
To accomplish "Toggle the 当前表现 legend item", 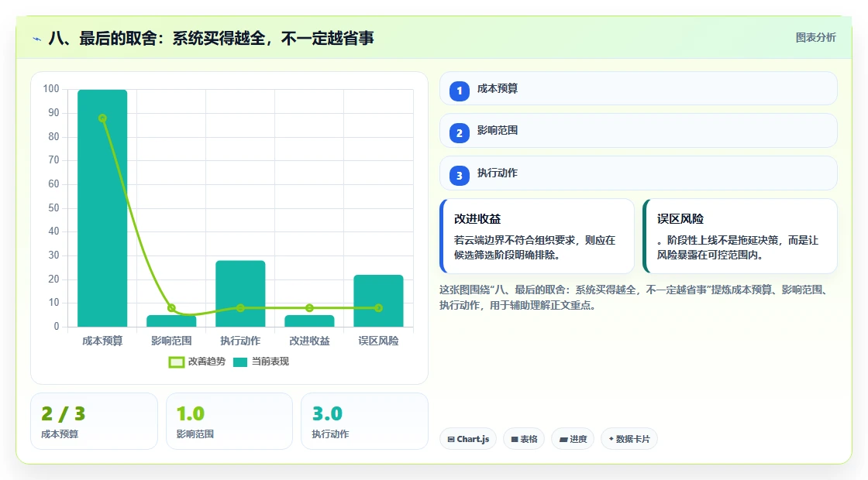I will pyautogui.click(x=260, y=362).
